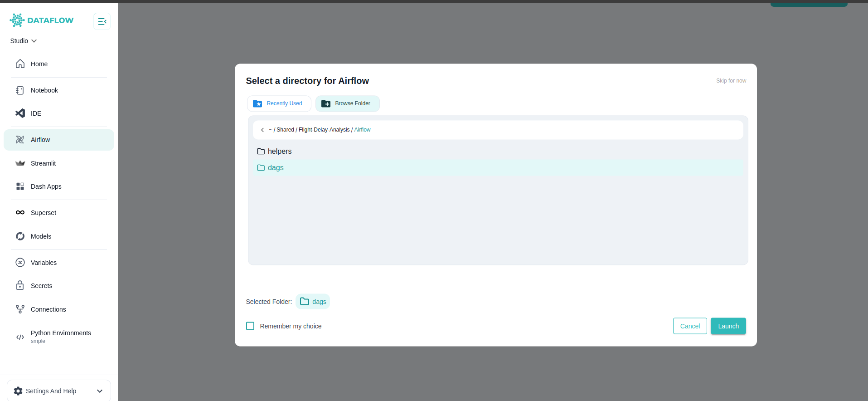Click the Superset infinity icon
This screenshot has height=401, width=868.
[20, 212]
